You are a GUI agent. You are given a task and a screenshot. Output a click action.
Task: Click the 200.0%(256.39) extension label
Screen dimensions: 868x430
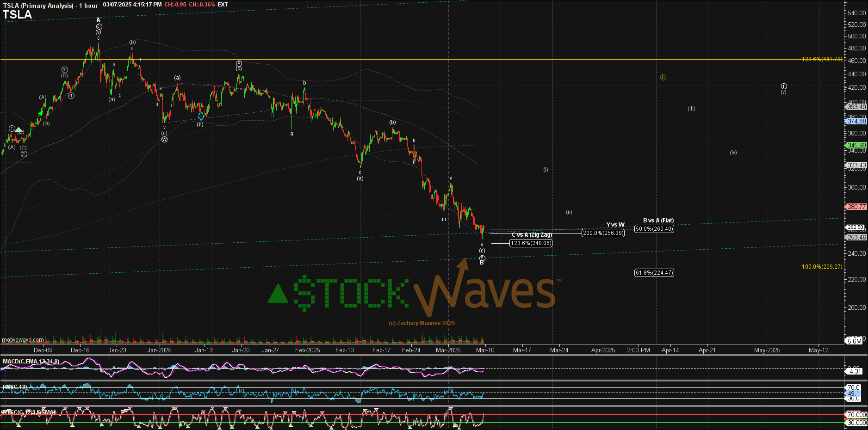point(603,233)
